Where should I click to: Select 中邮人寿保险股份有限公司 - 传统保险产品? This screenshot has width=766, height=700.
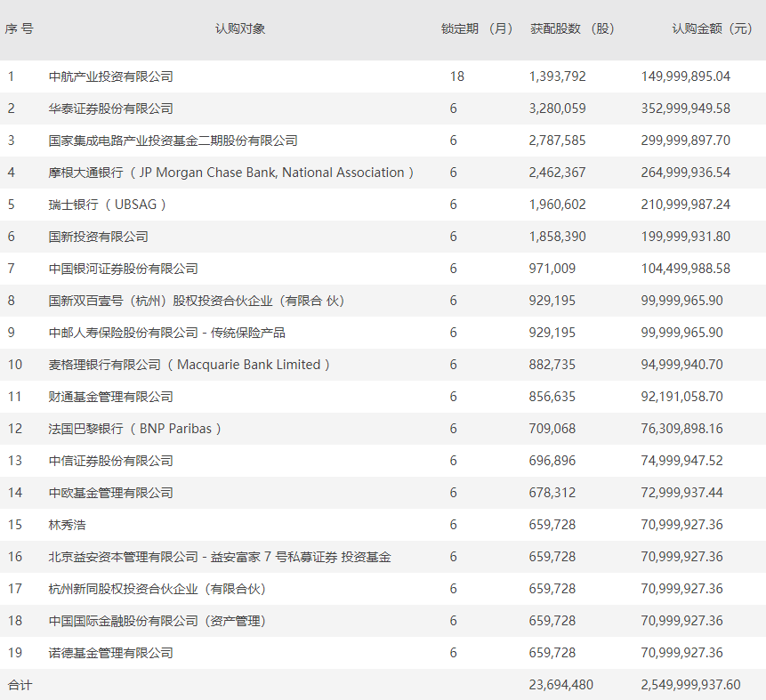pyautogui.click(x=166, y=333)
